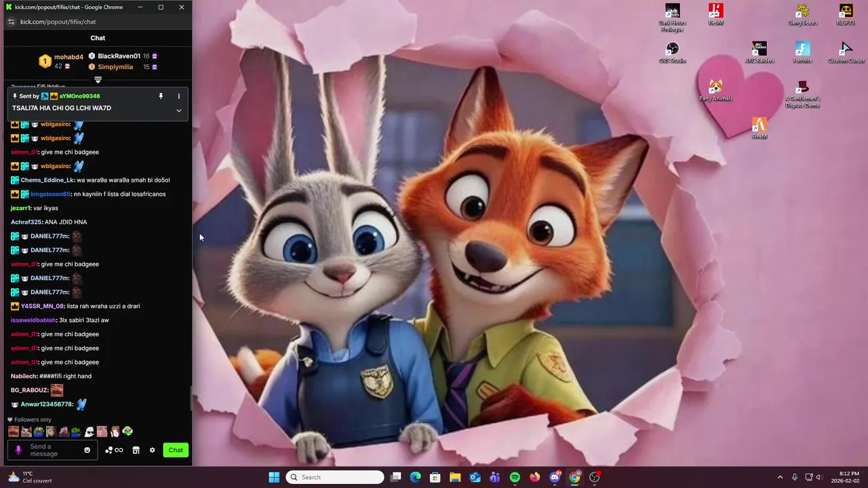This screenshot has height=488, width=868.
Task: Collapse the gift leaderboard arrow
Action: click(98, 80)
